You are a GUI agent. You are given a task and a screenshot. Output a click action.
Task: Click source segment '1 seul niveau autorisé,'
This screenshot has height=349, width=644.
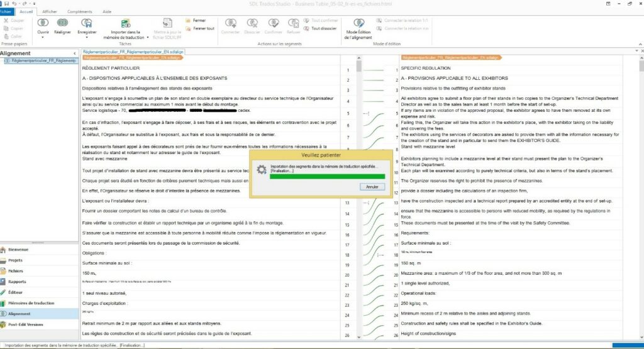pos(104,294)
